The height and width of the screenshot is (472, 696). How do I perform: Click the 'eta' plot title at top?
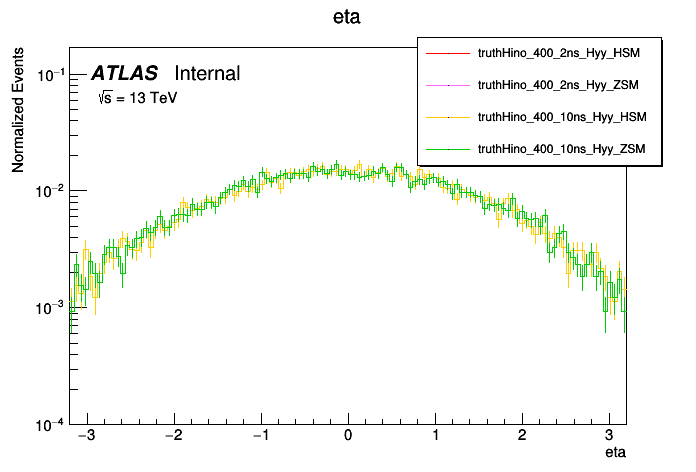[x=347, y=17]
